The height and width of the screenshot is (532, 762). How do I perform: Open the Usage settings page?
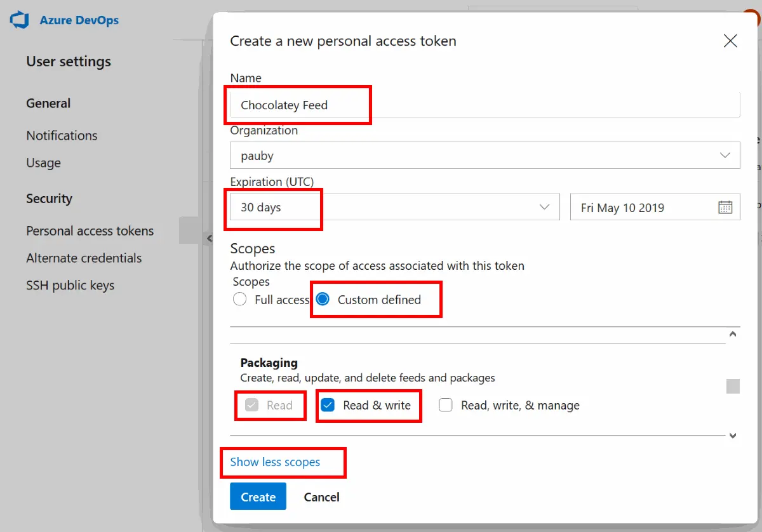[43, 163]
